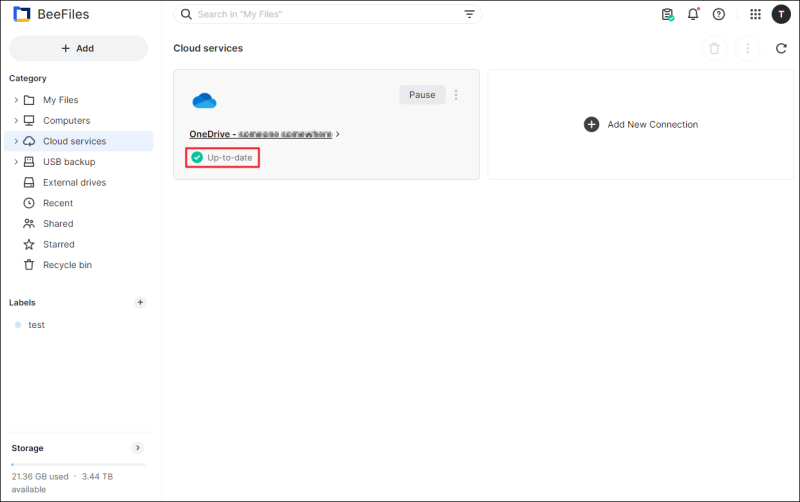Click the plus icon of Add New Connection
The image size is (800, 502).
tap(591, 124)
